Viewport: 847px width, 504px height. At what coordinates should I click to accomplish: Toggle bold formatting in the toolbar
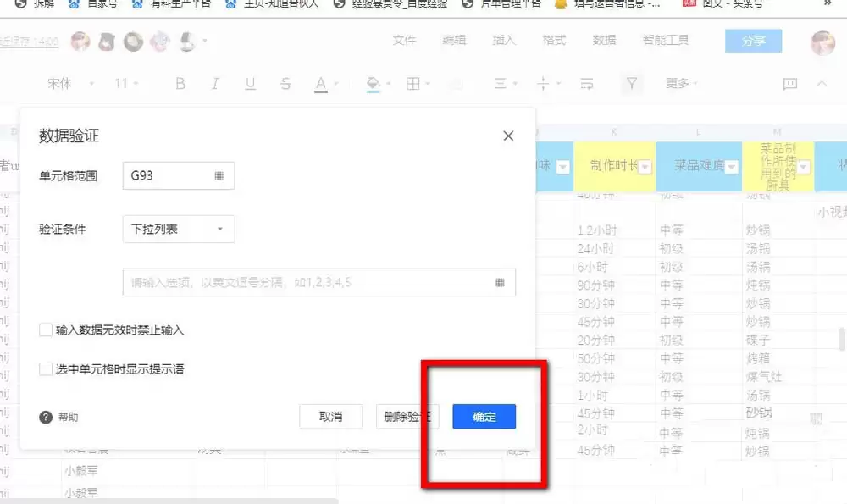[179, 83]
